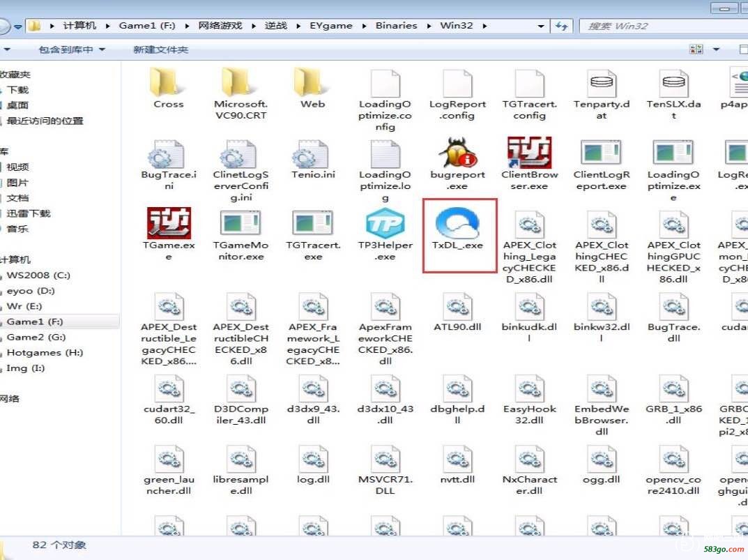Select drive Img (I:) in sidebar
The image size is (748, 560).
tap(26, 368)
